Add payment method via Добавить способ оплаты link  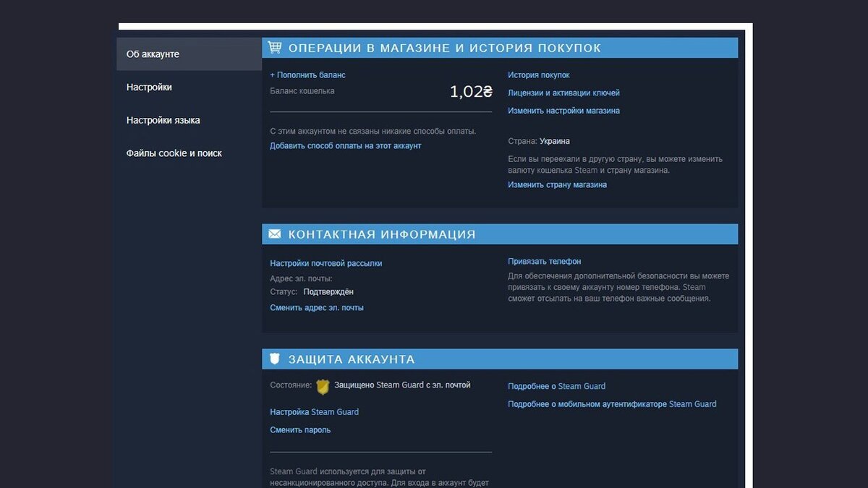point(345,146)
